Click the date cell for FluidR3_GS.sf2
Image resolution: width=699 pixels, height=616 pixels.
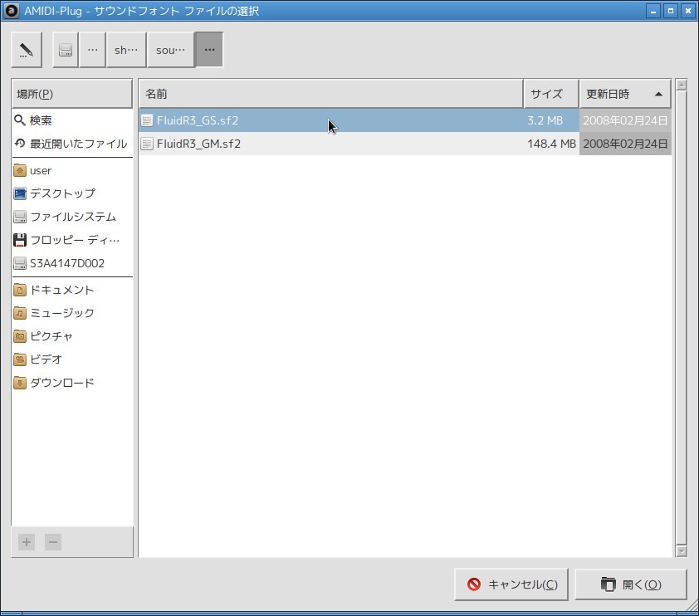coord(625,120)
